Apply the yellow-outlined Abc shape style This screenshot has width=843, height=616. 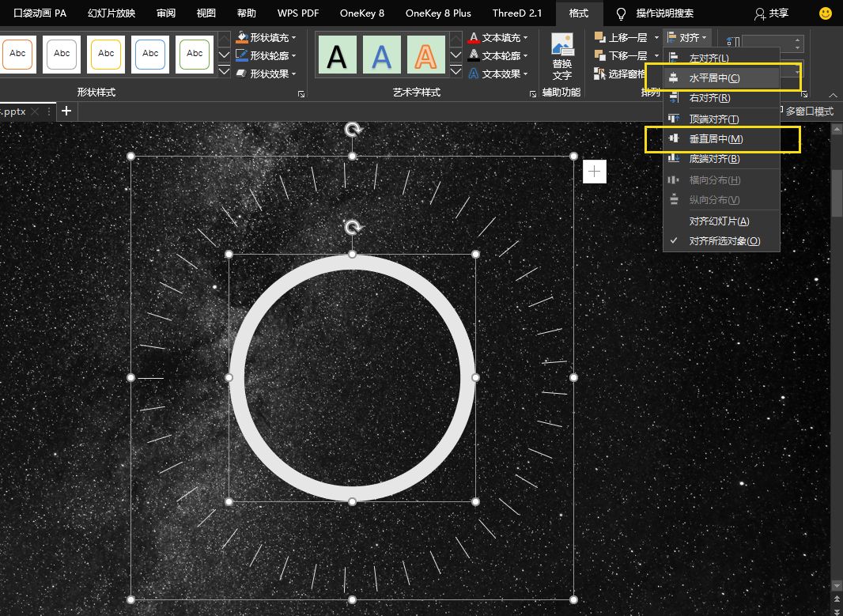coord(106,55)
